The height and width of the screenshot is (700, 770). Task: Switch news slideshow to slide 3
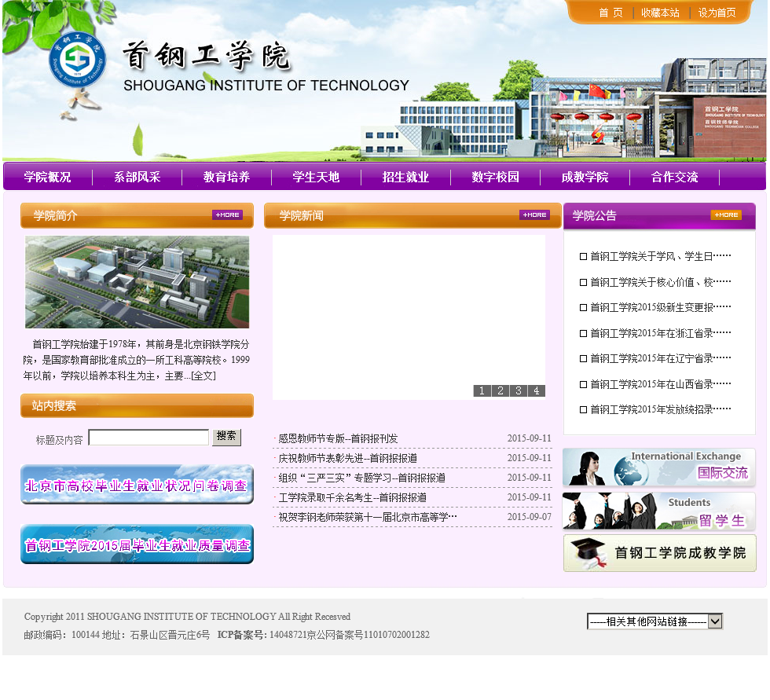pos(518,390)
